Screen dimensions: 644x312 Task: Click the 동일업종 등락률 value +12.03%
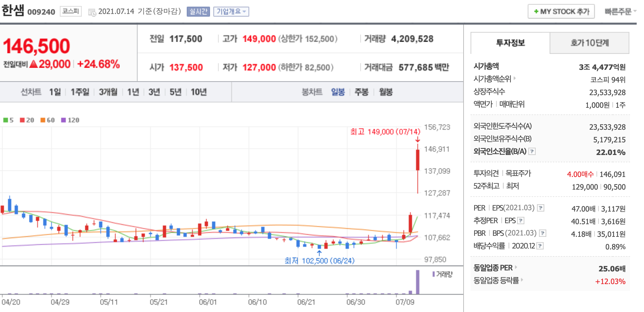610,281
